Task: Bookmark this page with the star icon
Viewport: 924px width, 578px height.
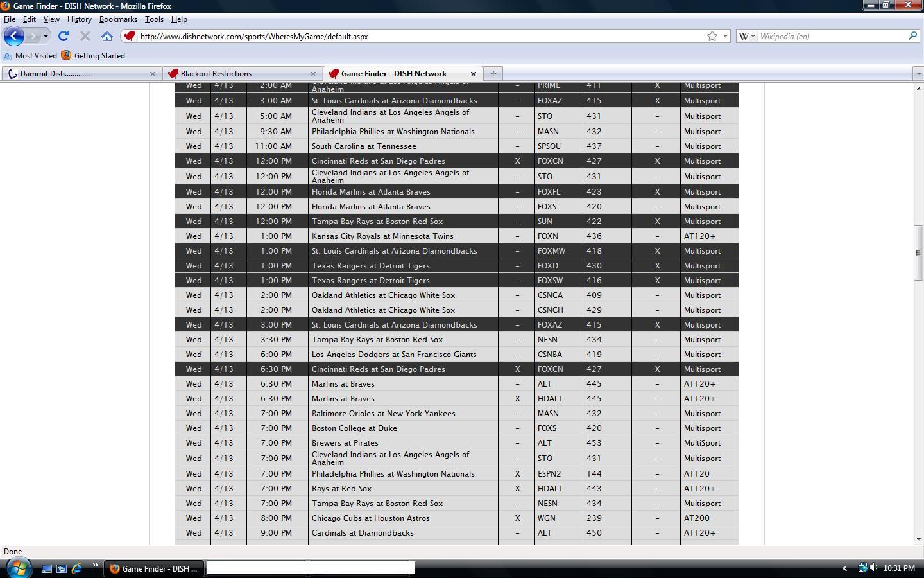Action: coord(712,37)
